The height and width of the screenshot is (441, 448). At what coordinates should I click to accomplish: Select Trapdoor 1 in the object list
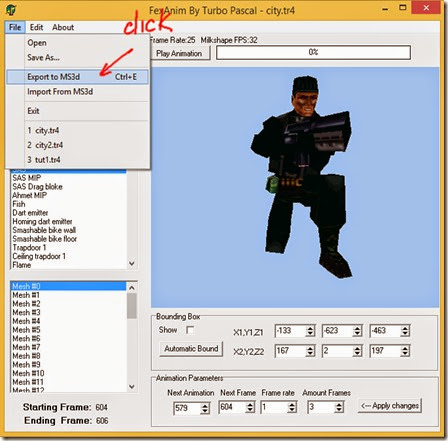[68, 248]
